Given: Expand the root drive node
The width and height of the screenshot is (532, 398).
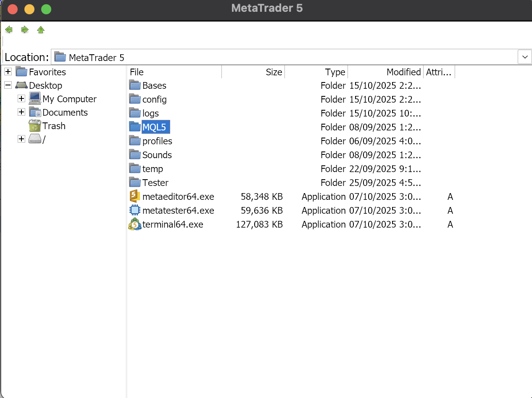Looking at the screenshot, I should [x=21, y=139].
